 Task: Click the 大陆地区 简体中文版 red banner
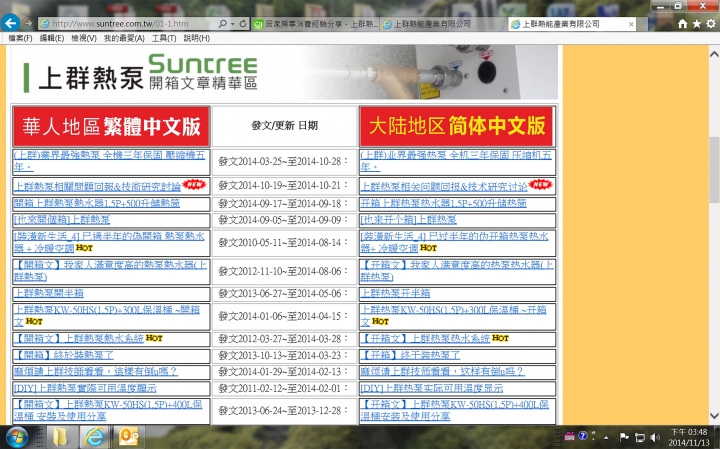(457, 126)
